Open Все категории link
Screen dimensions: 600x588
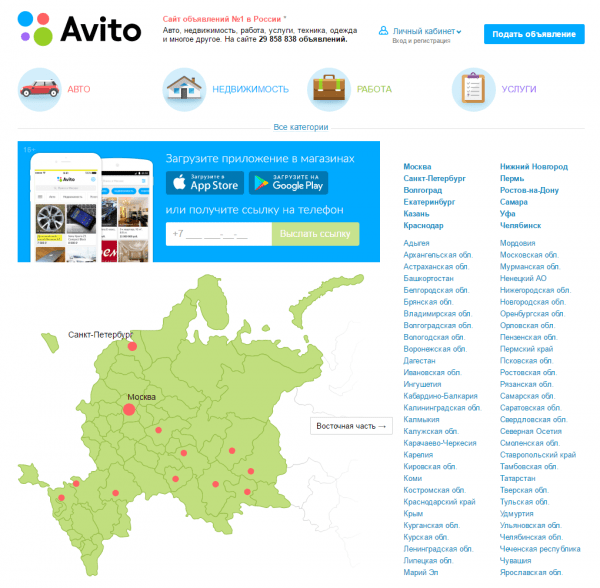pos(301,127)
